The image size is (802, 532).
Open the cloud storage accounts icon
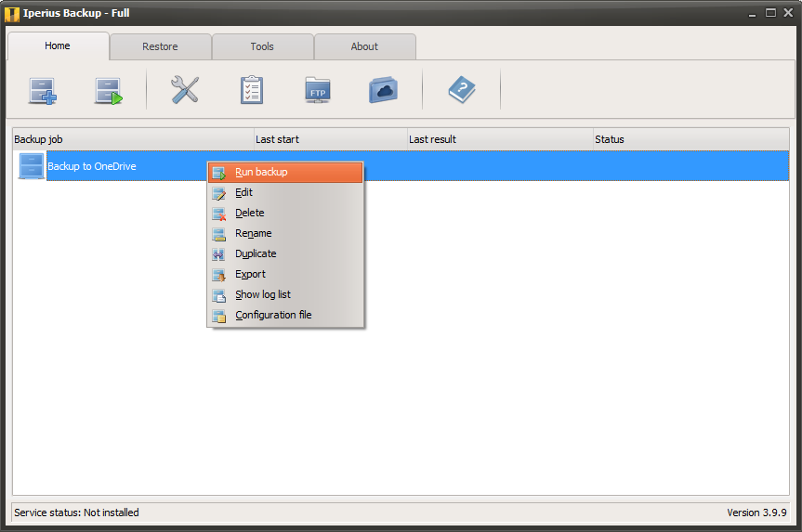383,90
